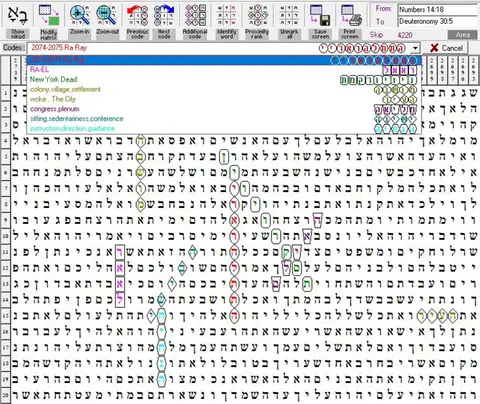Screen dimensions: 480x404
Task: Select row number 5 header
Action: click(x=6, y=157)
